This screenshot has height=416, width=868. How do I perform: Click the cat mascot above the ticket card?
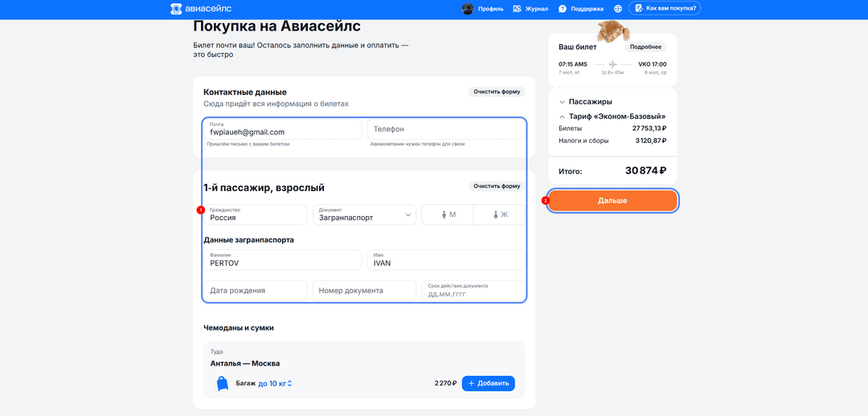[x=613, y=31]
